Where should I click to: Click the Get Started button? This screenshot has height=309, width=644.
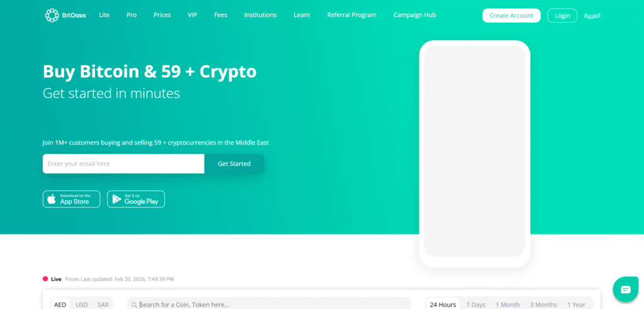coord(234,164)
